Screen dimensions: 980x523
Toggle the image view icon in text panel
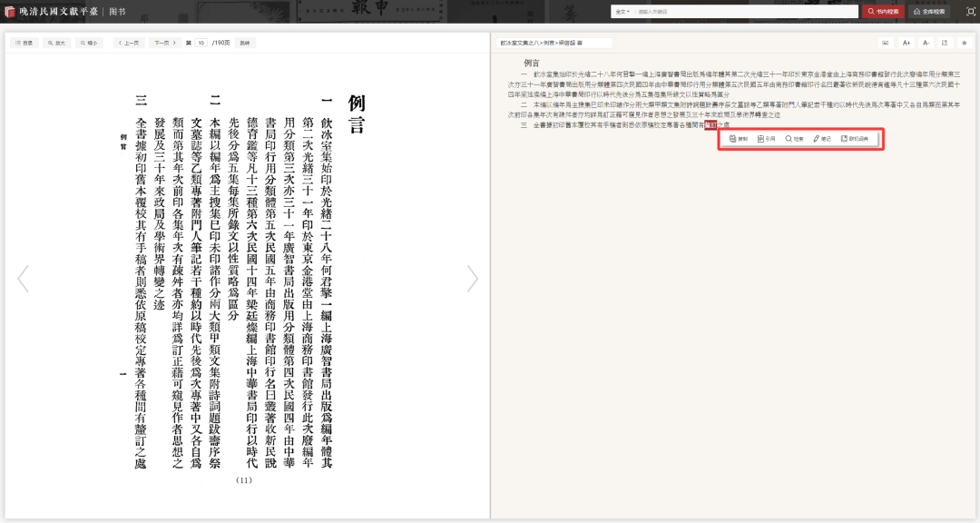click(885, 43)
